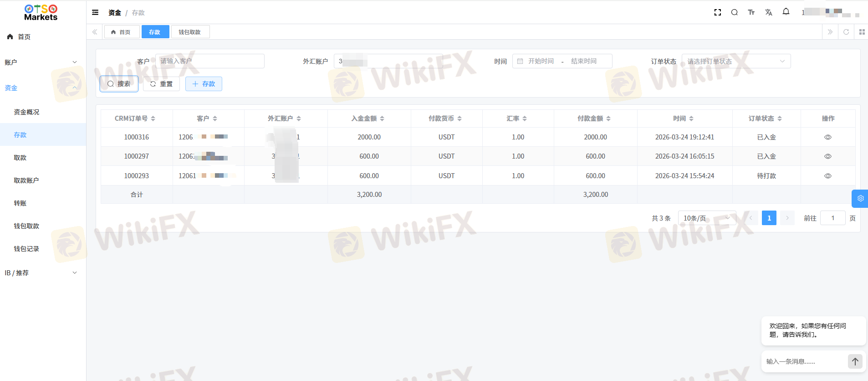Sort the 客户 column

[215, 118]
